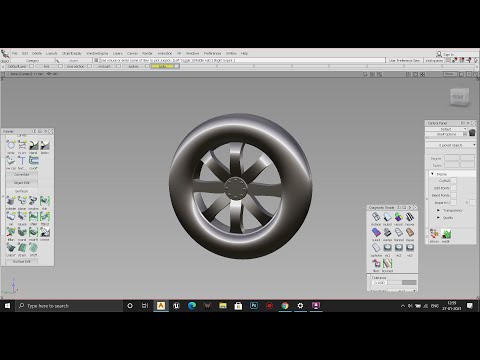Select the square surface tool
This screenshot has width=480, height=360.
pyautogui.click(x=22, y=217)
